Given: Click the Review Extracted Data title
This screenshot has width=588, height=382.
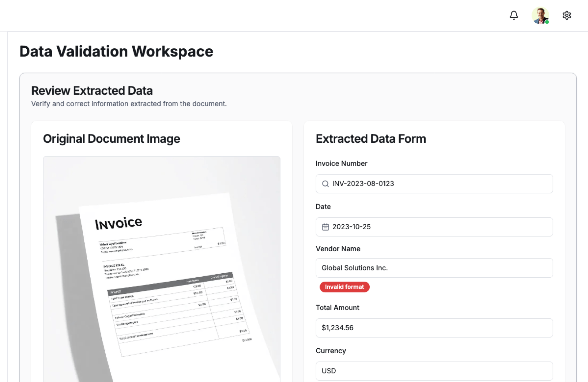Looking at the screenshot, I should (x=92, y=91).
